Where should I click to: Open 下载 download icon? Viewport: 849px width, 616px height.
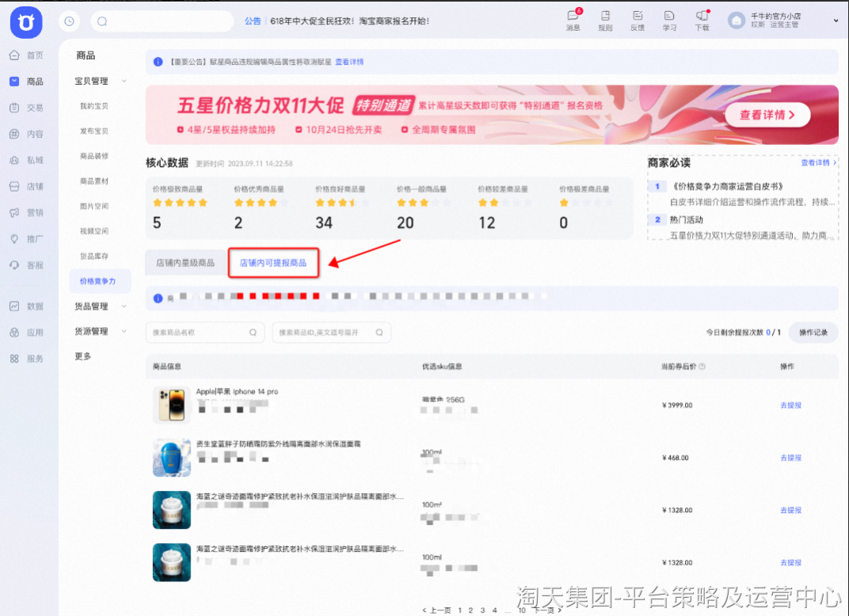pos(702,21)
